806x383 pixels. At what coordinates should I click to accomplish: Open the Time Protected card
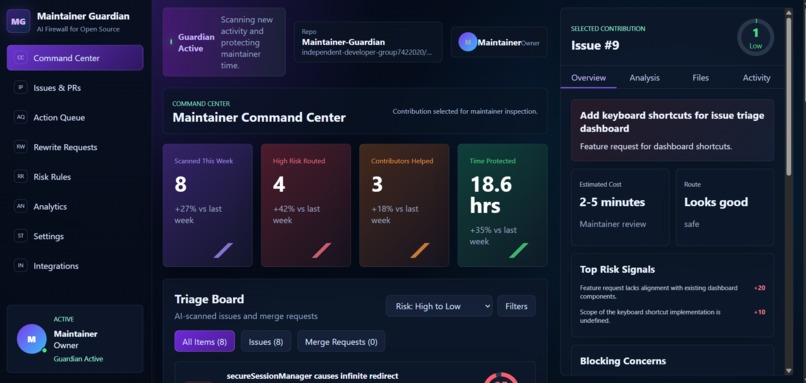[503, 205]
